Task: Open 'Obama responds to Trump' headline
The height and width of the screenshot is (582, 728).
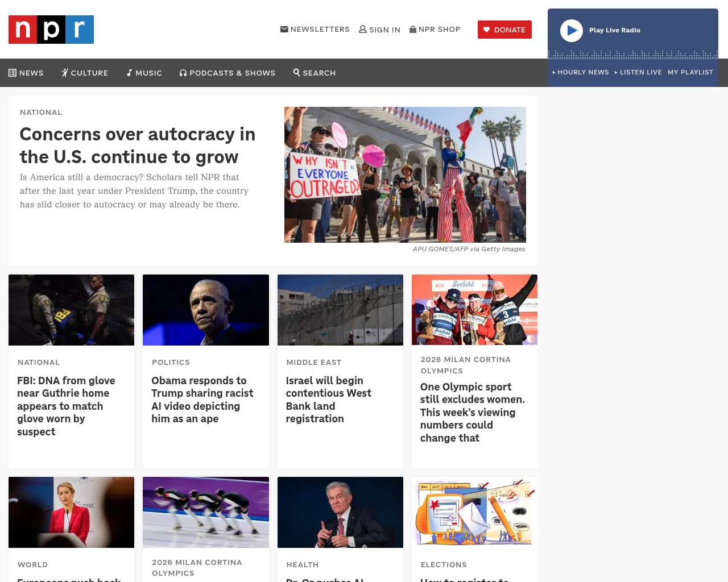Action: pyautogui.click(x=202, y=400)
